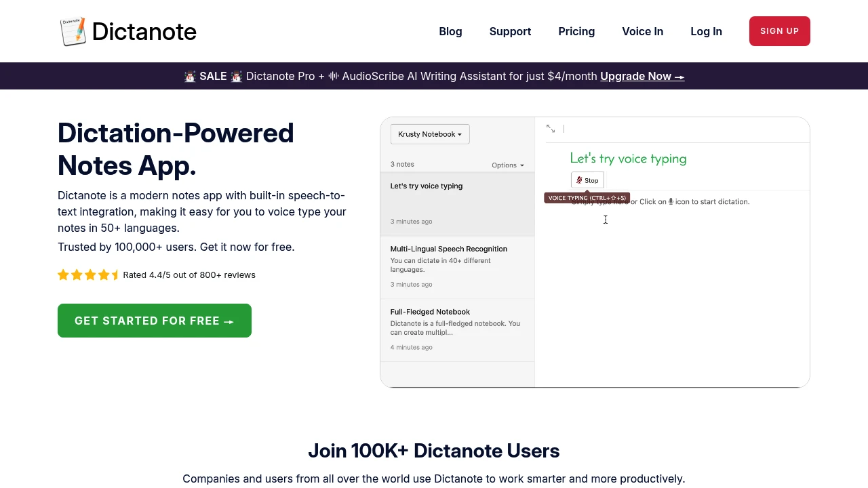Click the '3 notes' count label
The image size is (868, 488).
point(402,164)
